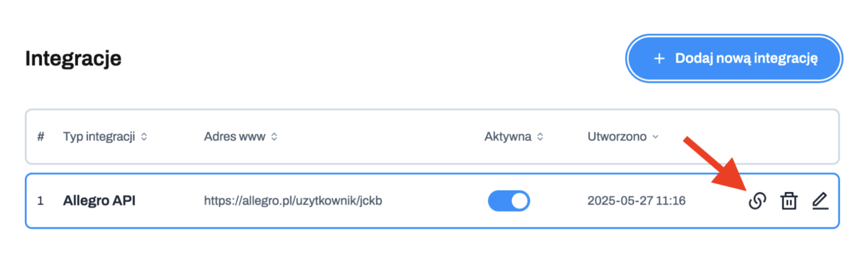Toggle the Aktywna switch for Allegro API

(x=508, y=201)
